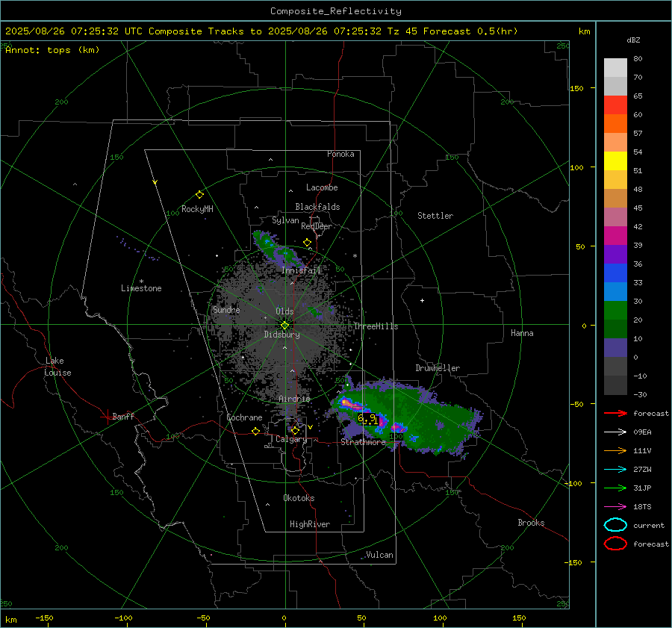
Task: Click the Innisfail city label
Action: pyautogui.click(x=302, y=270)
